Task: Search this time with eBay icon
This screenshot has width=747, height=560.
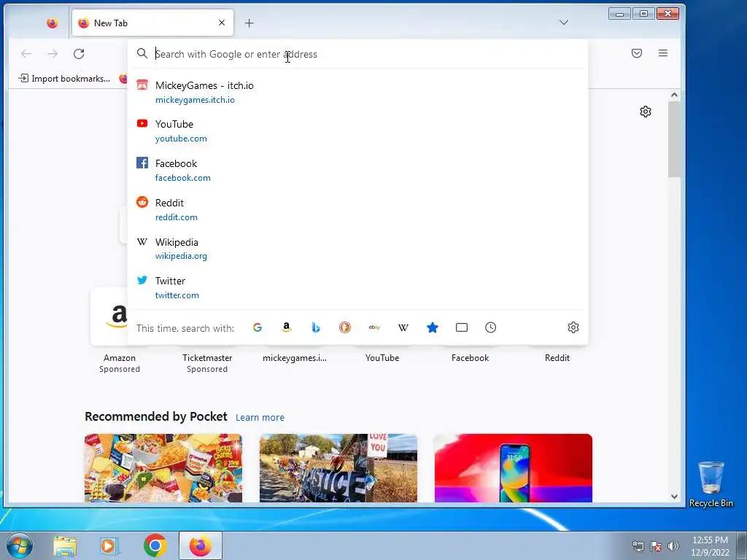Action: [374, 327]
